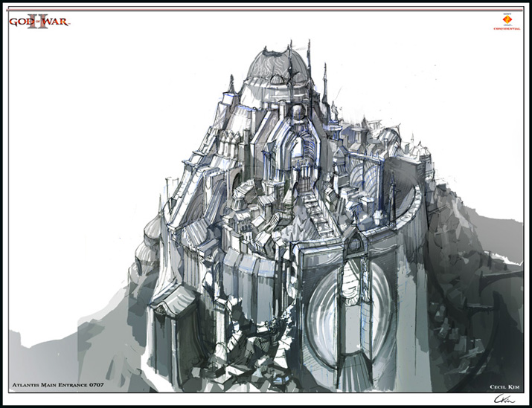Click the God of War II logo
This screenshot has height=408, width=532.
(39, 21)
